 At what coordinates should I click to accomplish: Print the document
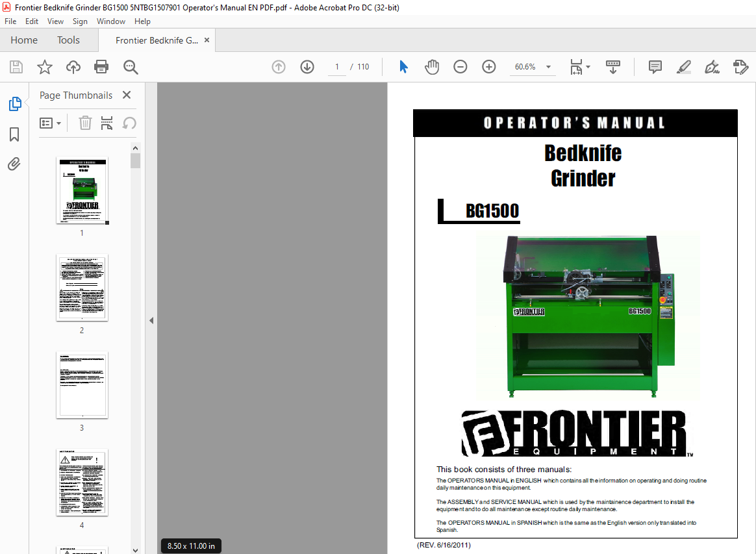[101, 66]
